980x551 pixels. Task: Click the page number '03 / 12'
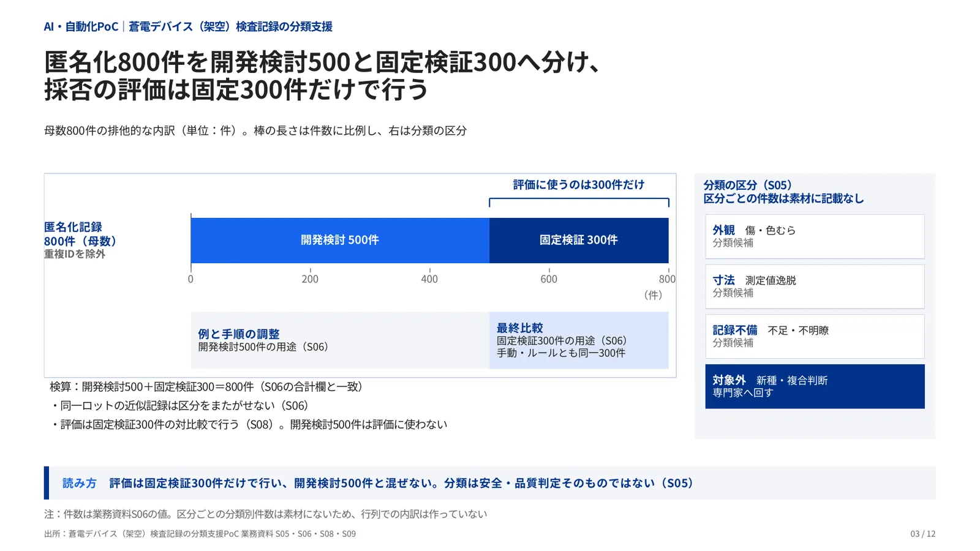pos(923,534)
